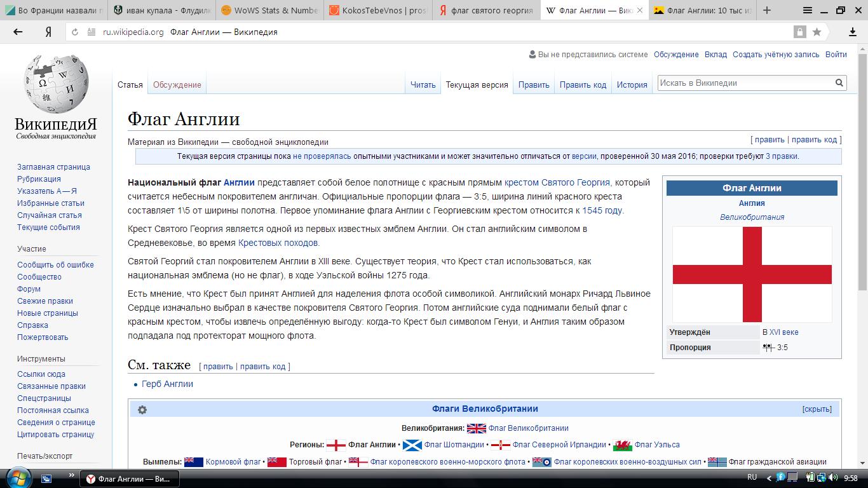Click the flag usage symbol next to 3:5
The width and height of the screenshot is (868, 488).
(x=768, y=348)
